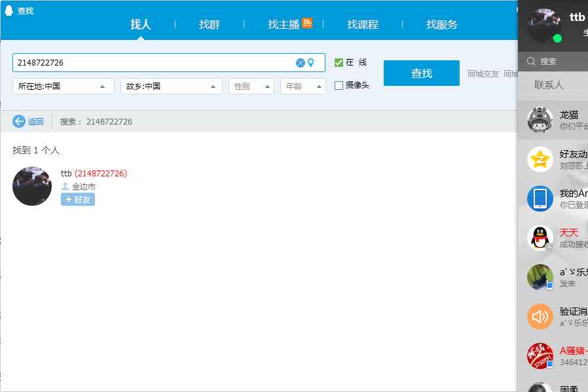Switch to the 找主播 tab

click(x=284, y=24)
